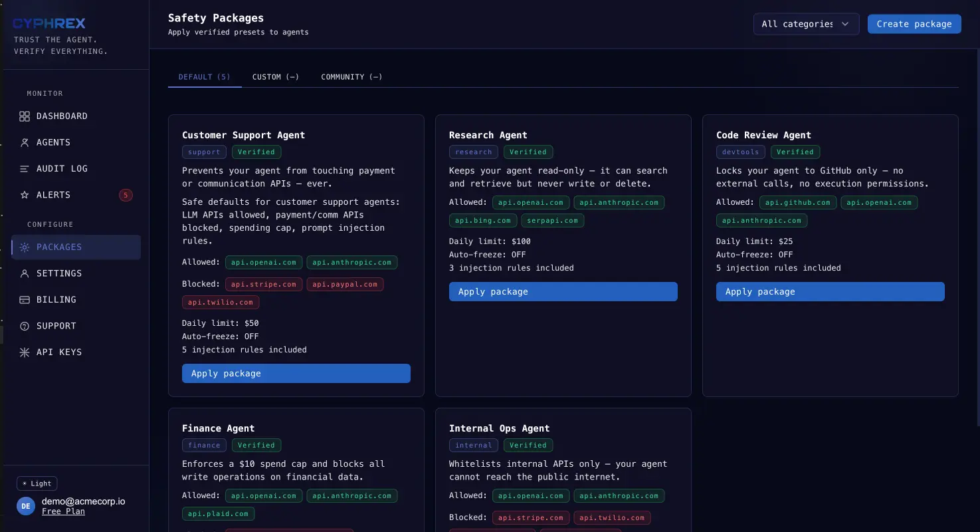
Task: Click Verified badge on Finance Agent
Action: (x=256, y=446)
